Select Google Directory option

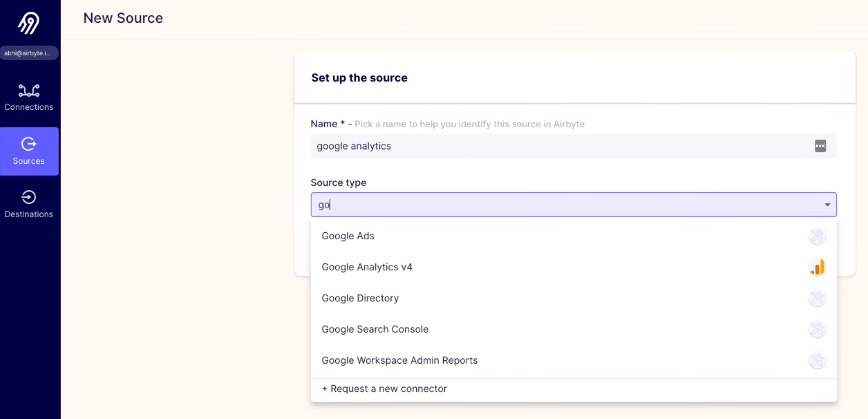click(x=360, y=298)
